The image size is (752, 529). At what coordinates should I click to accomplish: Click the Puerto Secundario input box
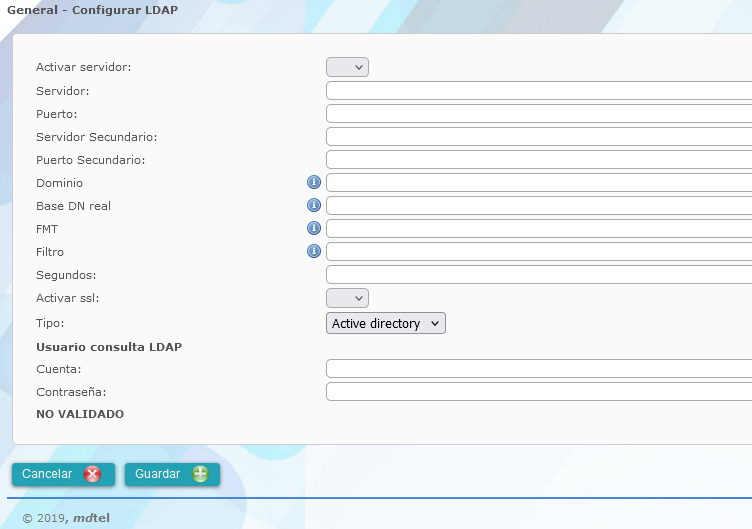coord(538,160)
